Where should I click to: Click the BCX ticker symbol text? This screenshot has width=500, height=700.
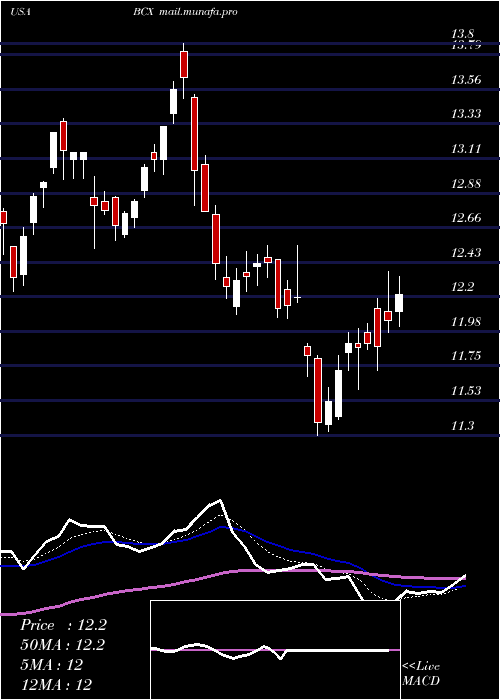pyautogui.click(x=143, y=12)
